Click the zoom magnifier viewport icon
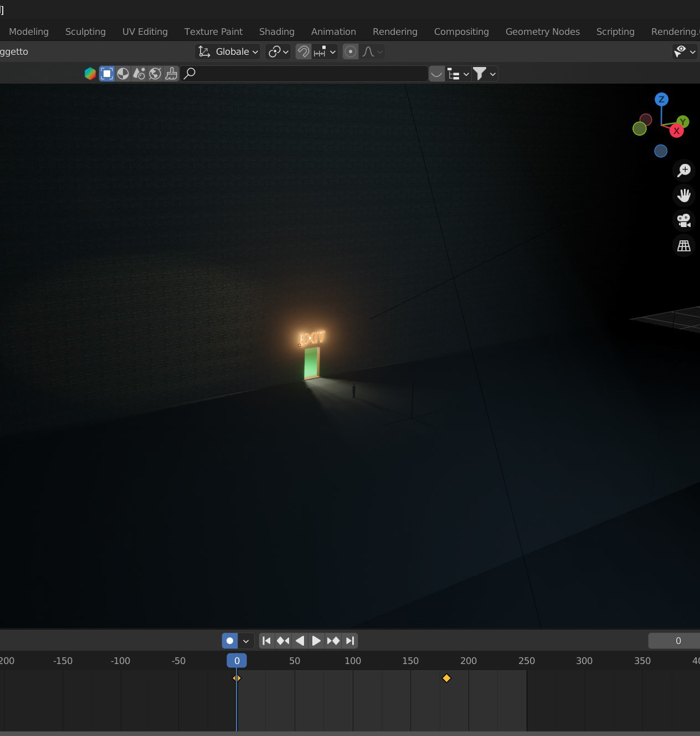This screenshot has width=700, height=736. [684, 170]
